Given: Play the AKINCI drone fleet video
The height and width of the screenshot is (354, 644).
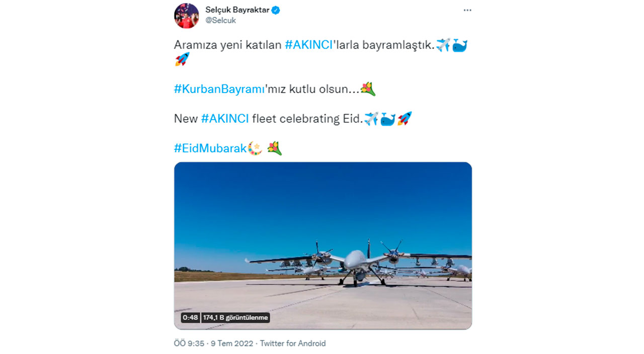Looking at the screenshot, I should click(x=323, y=245).
